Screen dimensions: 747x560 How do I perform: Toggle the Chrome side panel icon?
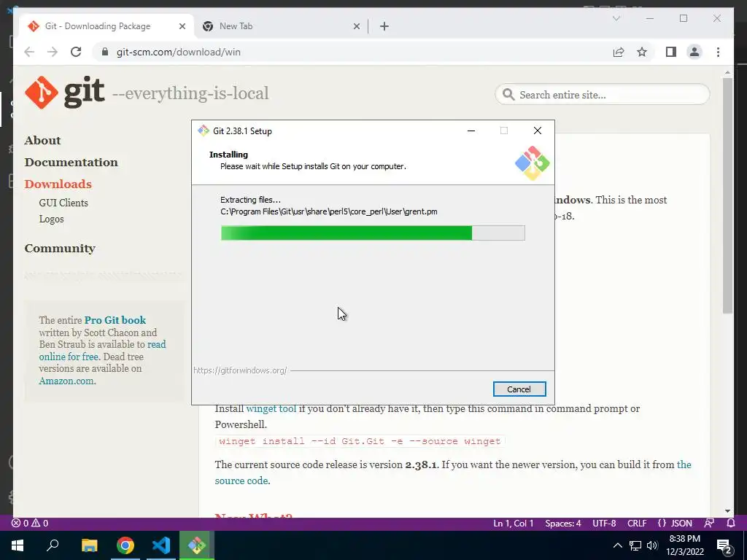[671, 52]
